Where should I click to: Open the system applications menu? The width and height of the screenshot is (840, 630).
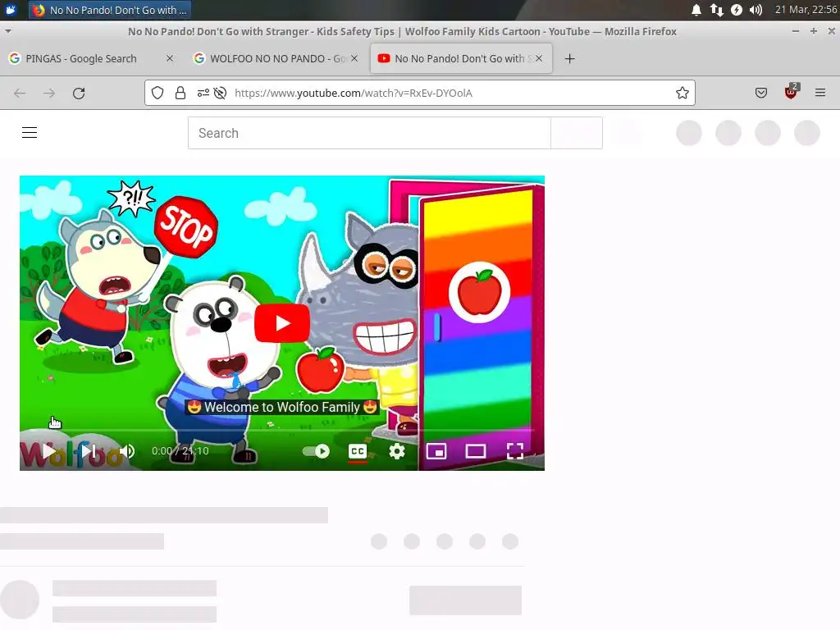coord(11,10)
